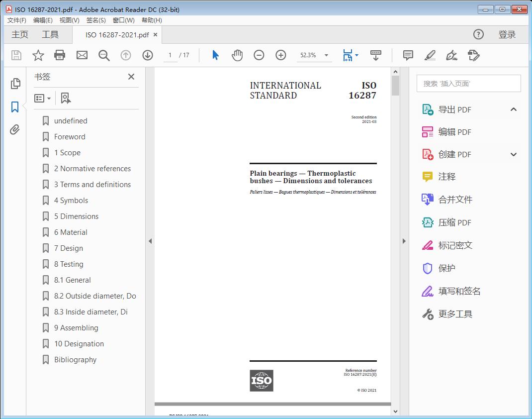
Task: Go to next page arrow icon
Action: 148,55
